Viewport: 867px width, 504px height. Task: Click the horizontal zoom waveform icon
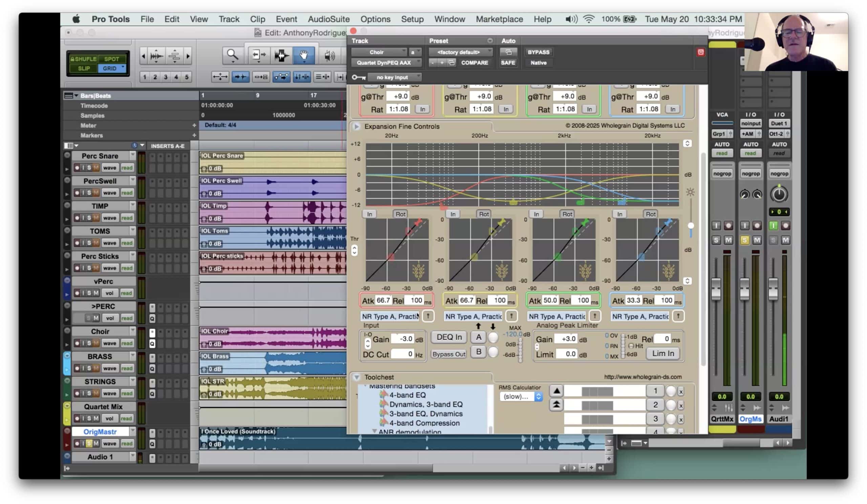click(156, 56)
